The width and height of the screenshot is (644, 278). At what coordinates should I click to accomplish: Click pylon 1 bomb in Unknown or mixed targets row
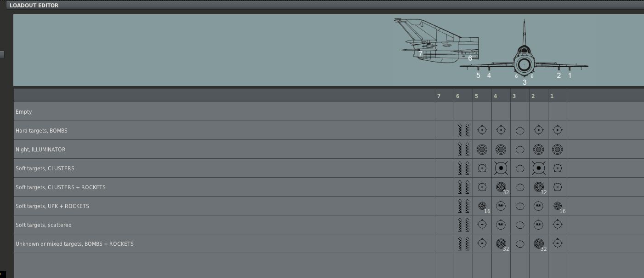tap(557, 243)
